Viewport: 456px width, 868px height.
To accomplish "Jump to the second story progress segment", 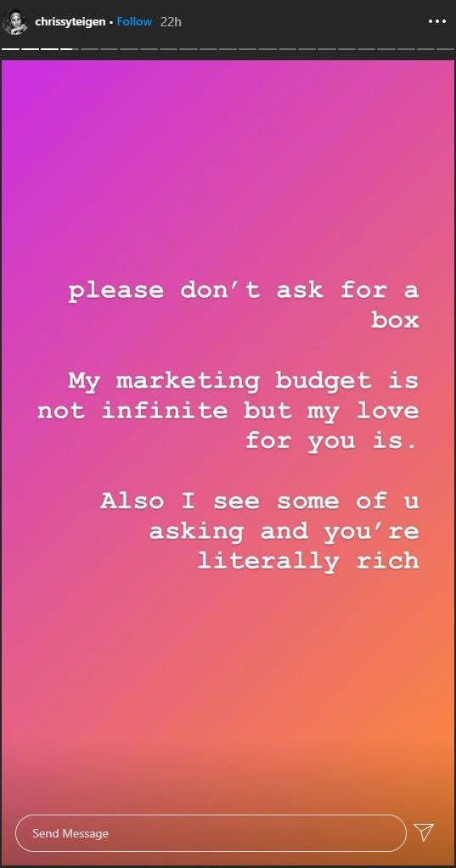I will (30, 48).
